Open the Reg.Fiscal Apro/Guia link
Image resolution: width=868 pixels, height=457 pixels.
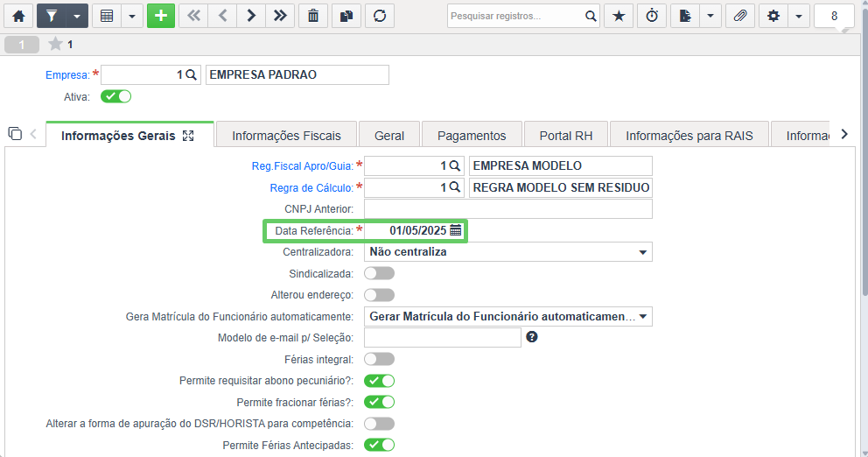click(302, 166)
